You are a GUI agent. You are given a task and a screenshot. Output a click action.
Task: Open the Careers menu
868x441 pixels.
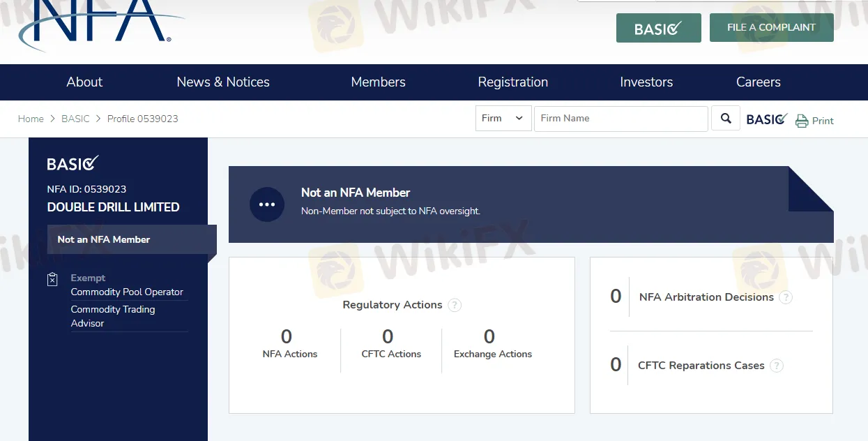[x=759, y=82]
